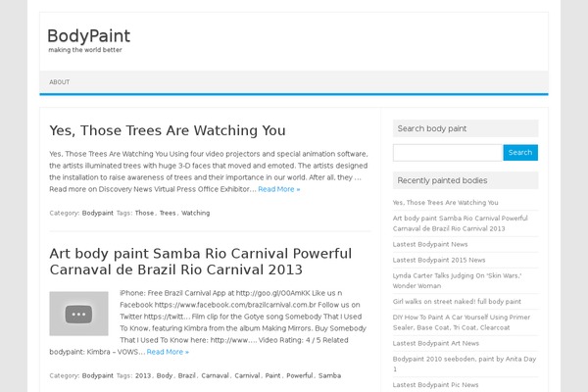Image resolution: width=588 pixels, height=392 pixels.
Task: Open sidebar link 'DIY How To Paint A Car Yourself'
Action: pyautogui.click(x=462, y=322)
